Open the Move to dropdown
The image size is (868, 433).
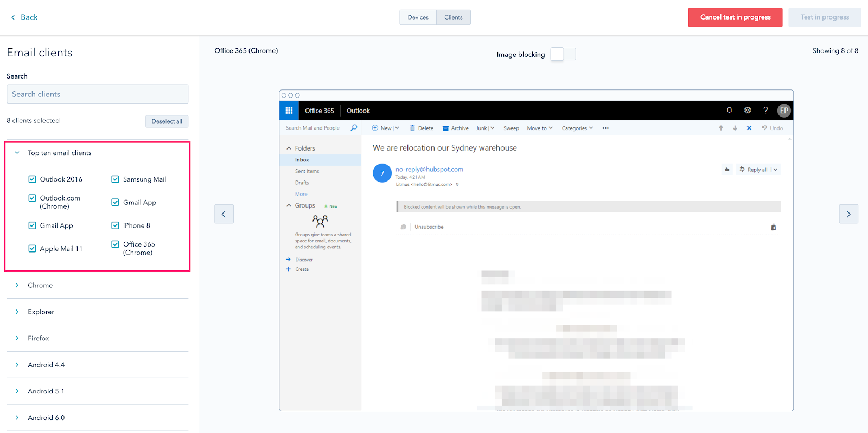(540, 128)
